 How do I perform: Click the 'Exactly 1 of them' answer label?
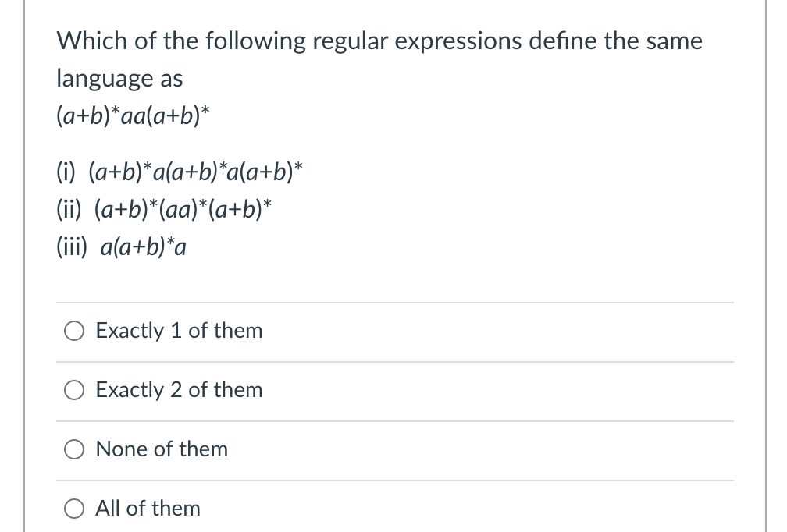179,331
